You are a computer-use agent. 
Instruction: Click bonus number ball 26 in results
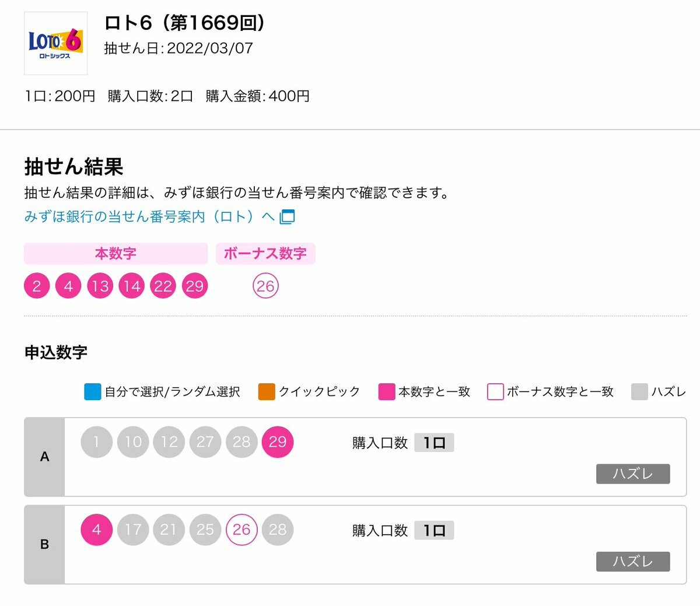tap(265, 286)
